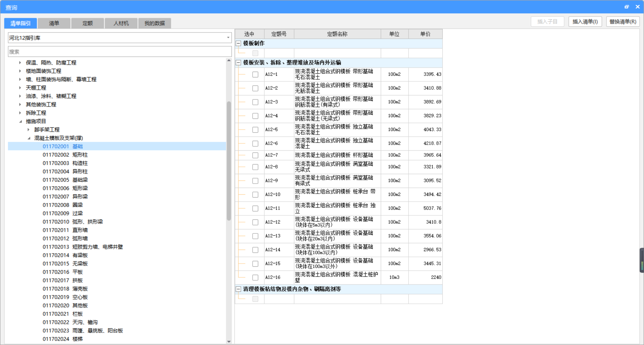Select the 人材机 tab
This screenshot has width=644, height=345.
coord(121,23)
